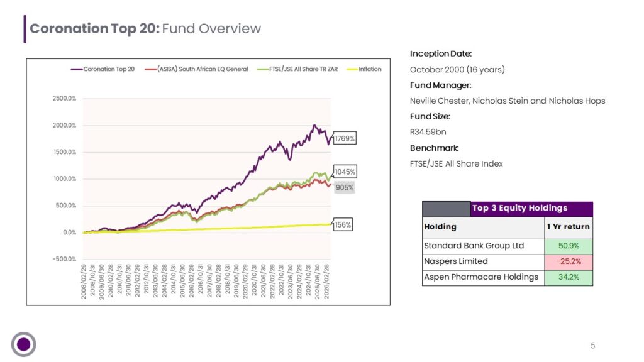Click the Inflation legend entry
This screenshot has height=362, width=644.
(364, 69)
